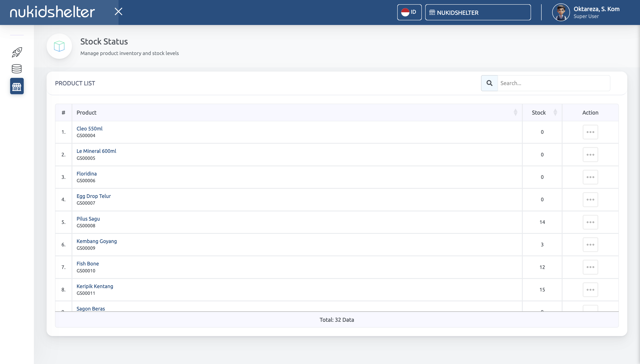Click the magnifier search icon
The width and height of the screenshot is (640, 364).
pyautogui.click(x=489, y=83)
